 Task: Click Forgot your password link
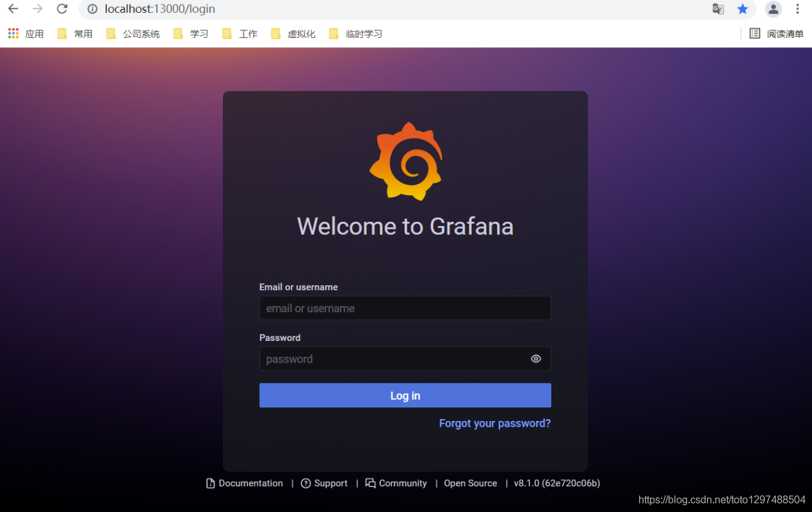click(495, 424)
